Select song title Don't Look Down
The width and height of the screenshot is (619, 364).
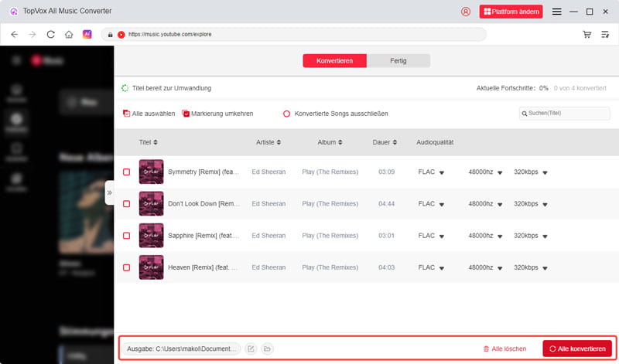coord(203,204)
